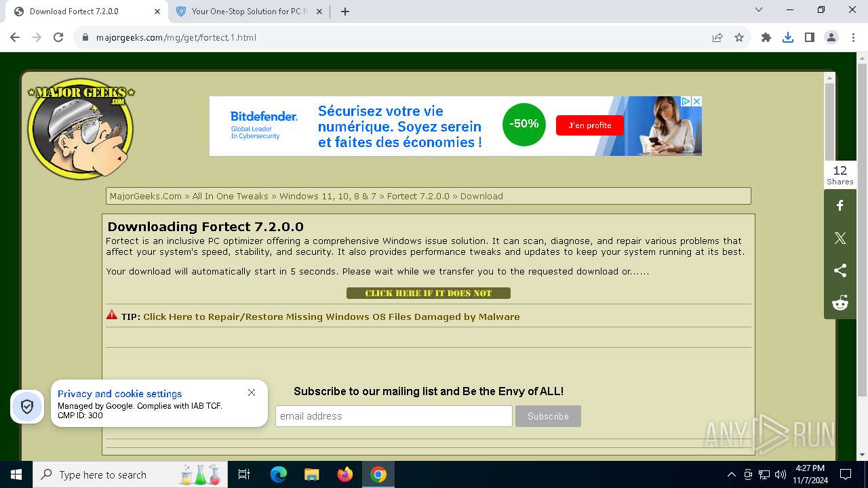Open the network icon in the system tray
This screenshot has width=868, height=488.
click(x=764, y=474)
